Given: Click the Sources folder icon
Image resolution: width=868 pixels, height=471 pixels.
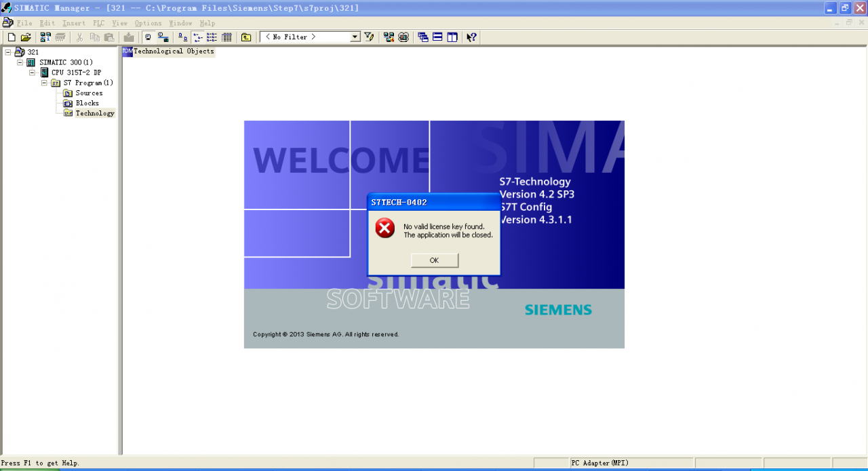Looking at the screenshot, I should pos(68,93).
